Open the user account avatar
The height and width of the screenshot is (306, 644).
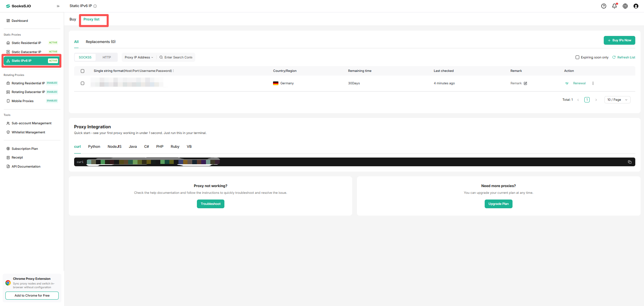[x=636, y=6]
